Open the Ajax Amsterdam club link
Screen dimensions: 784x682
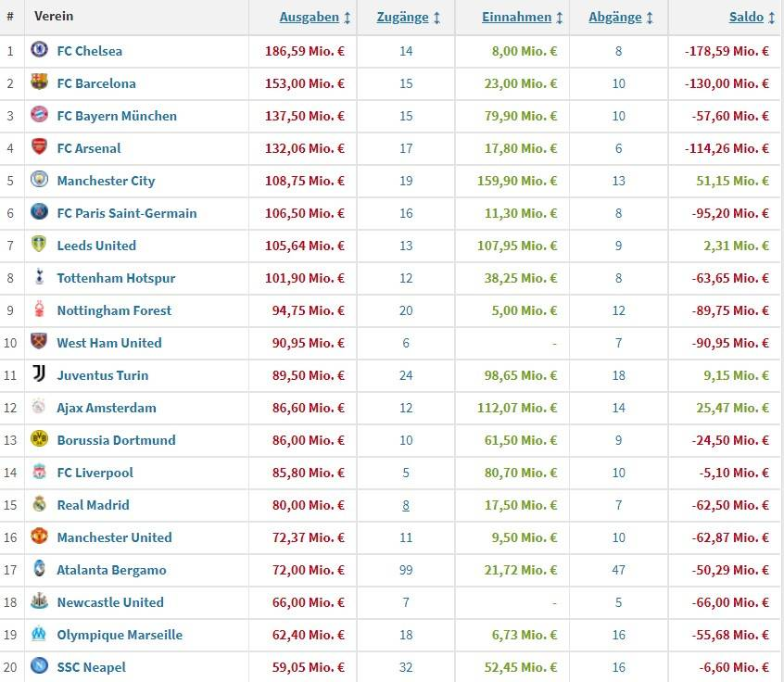coord(107,408)
